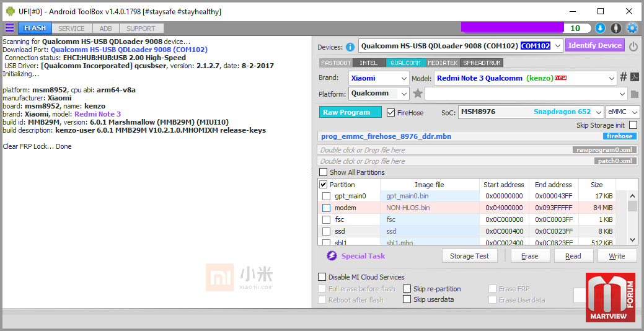Check the gpt_main0 partition checkbox

[x=325, y=196]
